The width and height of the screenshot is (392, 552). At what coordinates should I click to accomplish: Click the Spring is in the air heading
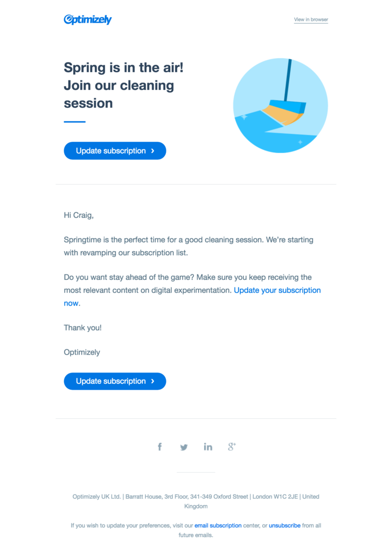(120, 85)
